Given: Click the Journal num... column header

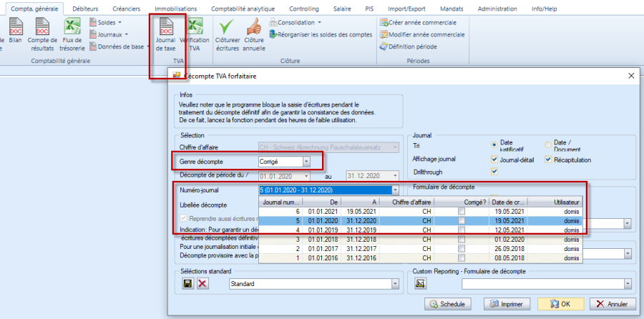Looking at the screenshot, I should tap(281, 202).
